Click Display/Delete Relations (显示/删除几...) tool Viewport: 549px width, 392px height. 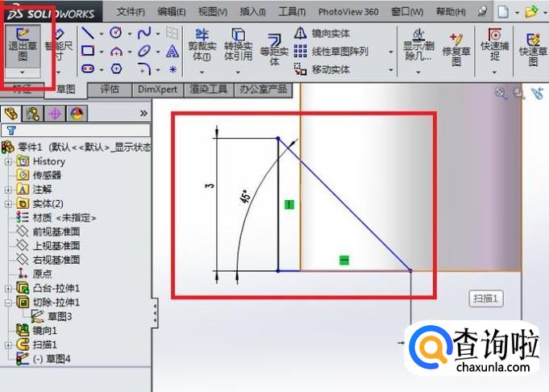coord(418,45)
